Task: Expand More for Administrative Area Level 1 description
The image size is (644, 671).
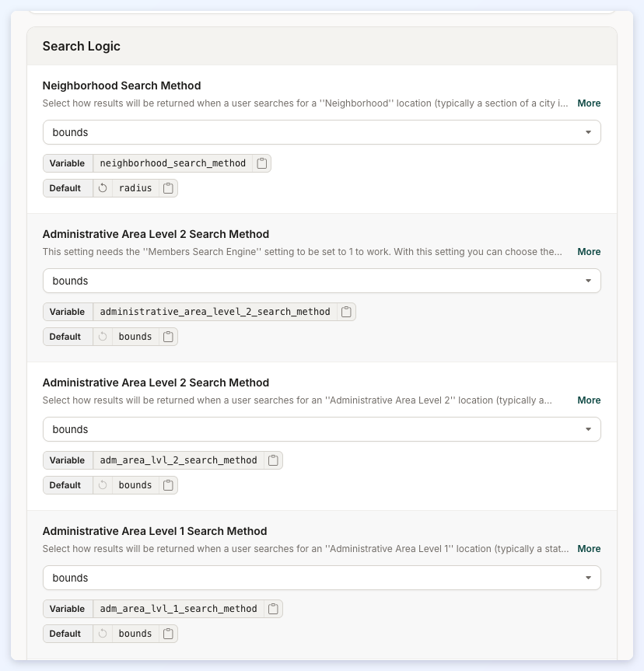Action: click(589, 549)
